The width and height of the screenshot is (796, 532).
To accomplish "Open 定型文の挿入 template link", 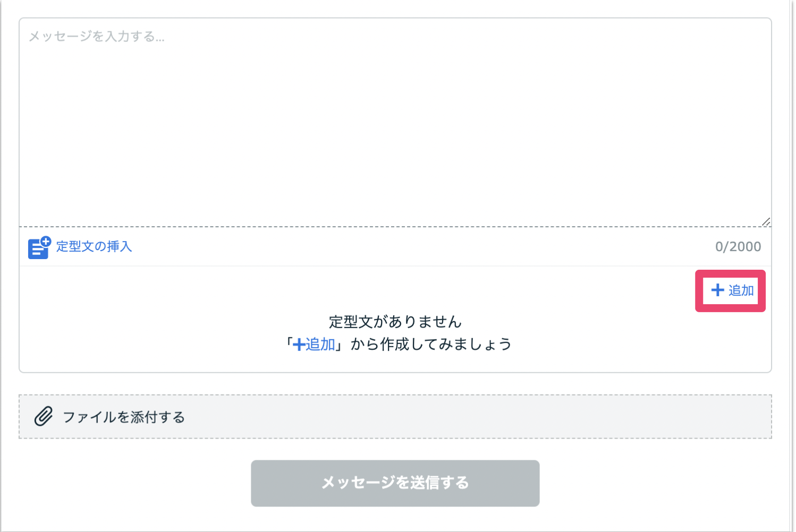I will [x=94, y=246].
